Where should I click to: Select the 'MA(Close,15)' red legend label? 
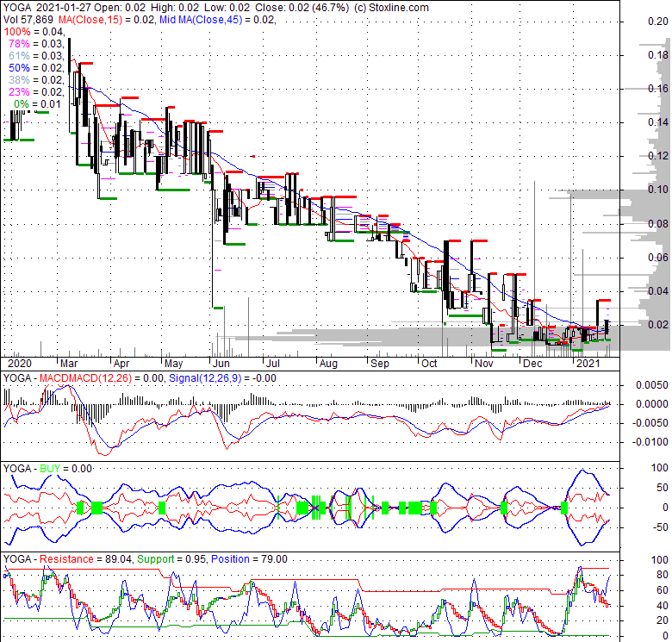[x=90, y=20]
